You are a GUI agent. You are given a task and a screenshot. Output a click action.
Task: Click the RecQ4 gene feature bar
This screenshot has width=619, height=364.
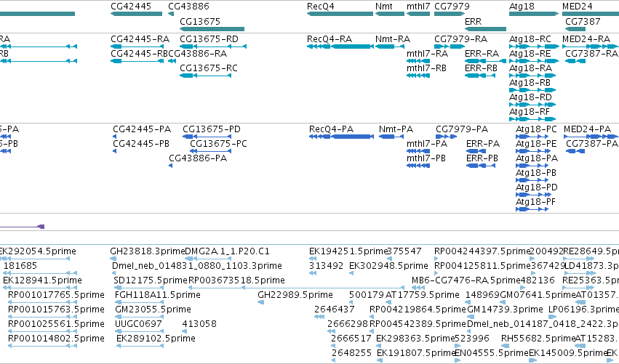tap(340, 14)
